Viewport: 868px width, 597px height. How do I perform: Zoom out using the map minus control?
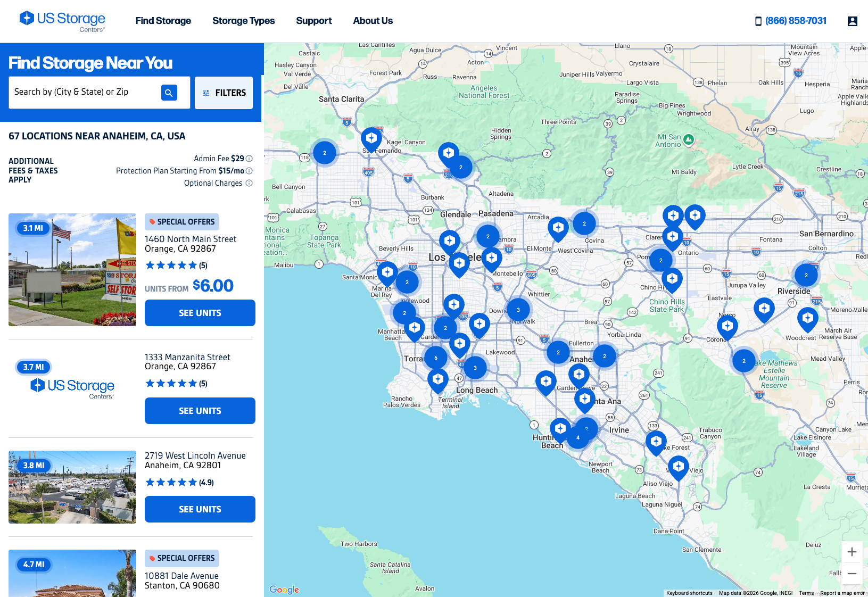(x=852, y=574)
